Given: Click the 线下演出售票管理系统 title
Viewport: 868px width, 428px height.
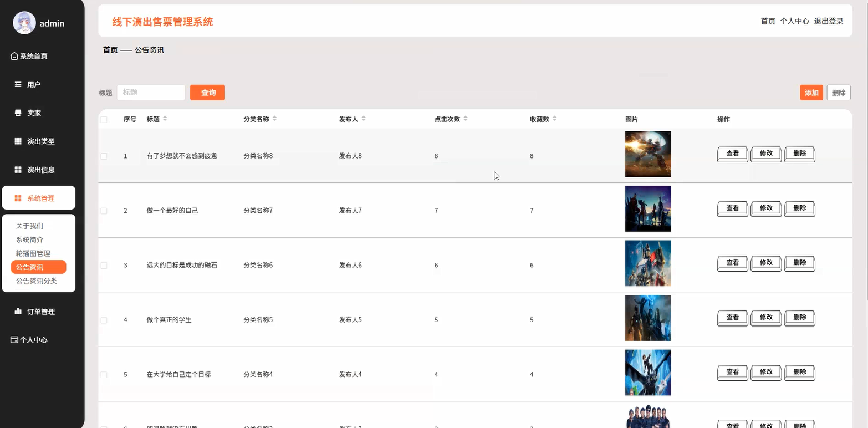Looking at the screenshot, I should (x=162, y=22).
